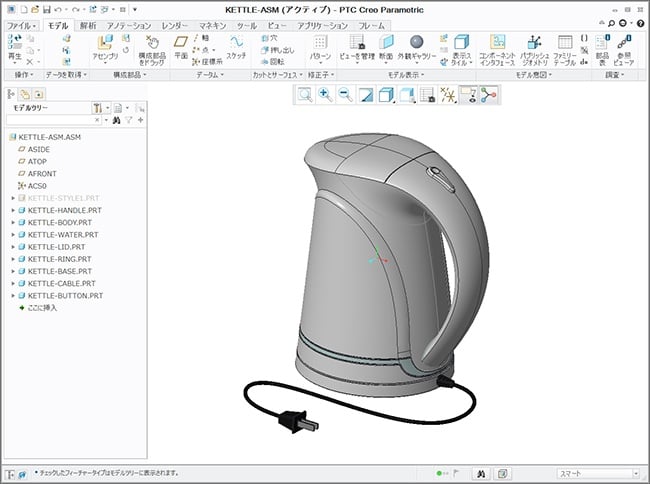Click the Refit zoom icon in graphics toolbar

[303, 94]
